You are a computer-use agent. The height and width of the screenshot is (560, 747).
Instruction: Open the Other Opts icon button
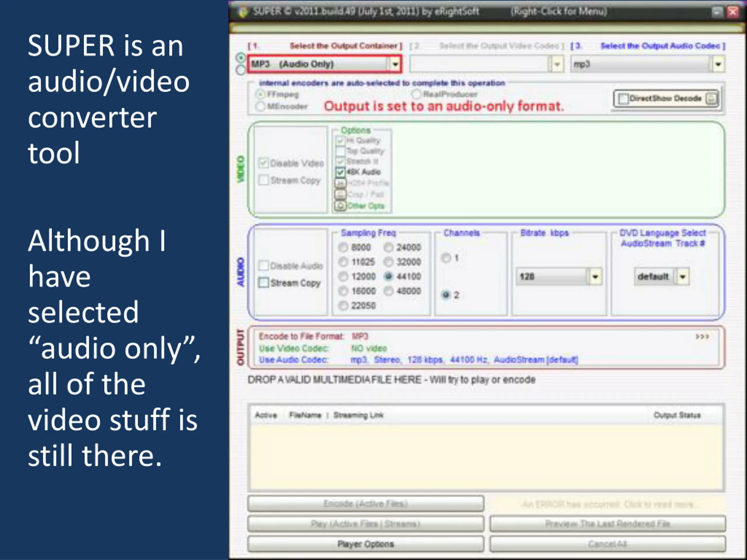click(341, 206)
